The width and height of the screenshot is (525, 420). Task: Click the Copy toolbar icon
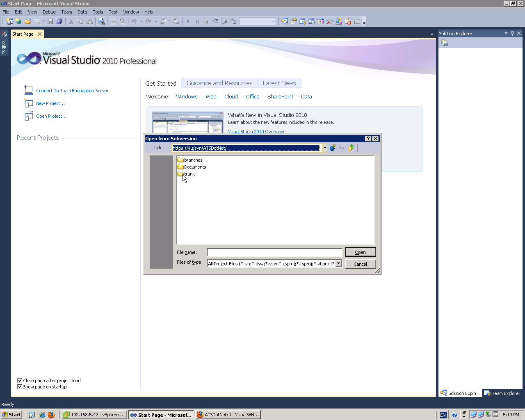click(80, 21)
